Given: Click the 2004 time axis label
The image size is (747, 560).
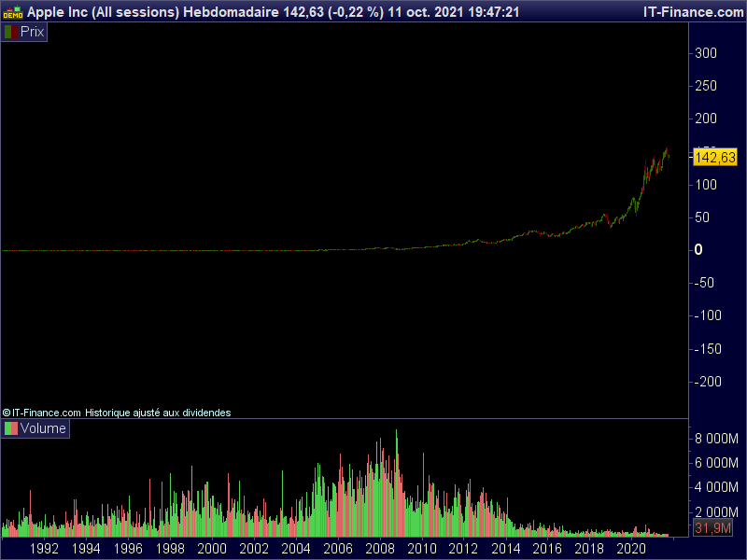Looking at the screenshot, I should [296, 549].
